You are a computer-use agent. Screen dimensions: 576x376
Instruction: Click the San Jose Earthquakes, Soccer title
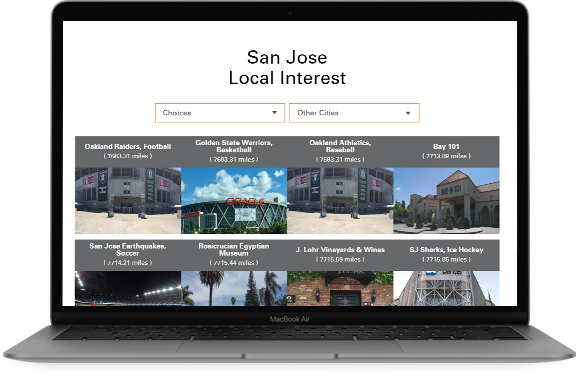pyautogui.click(x=128, y=250)
